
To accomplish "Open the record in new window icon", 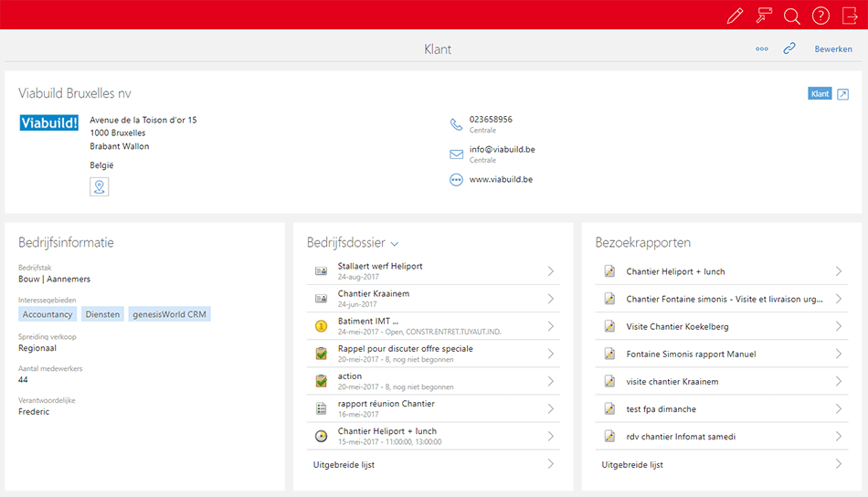I will pos(843,94).
